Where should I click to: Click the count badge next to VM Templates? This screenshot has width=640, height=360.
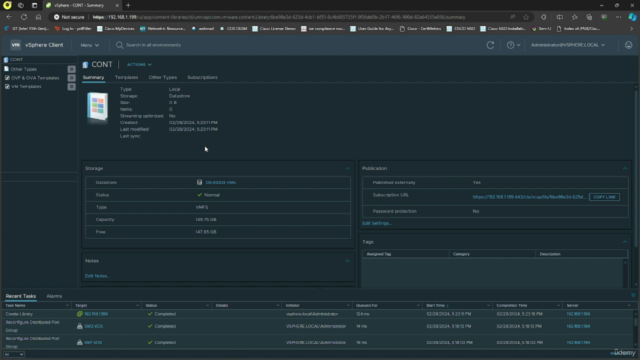click(x=71, y=87)
